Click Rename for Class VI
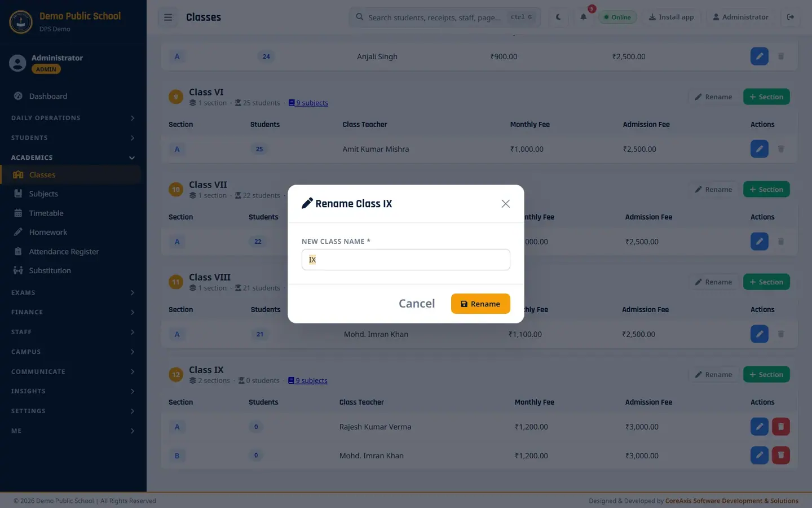Viewport: 812px width, 508px height. point(713,97)
